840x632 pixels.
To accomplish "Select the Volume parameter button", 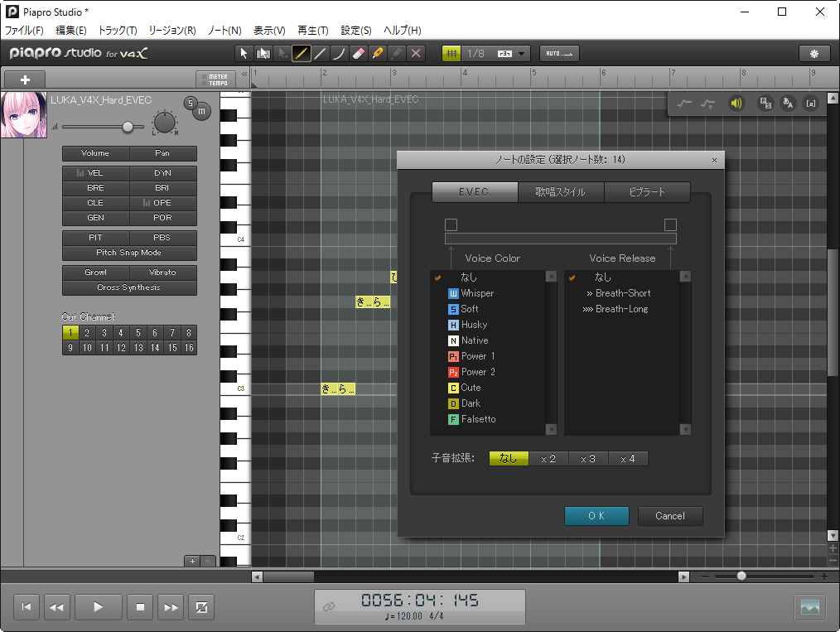I will 95,153.
